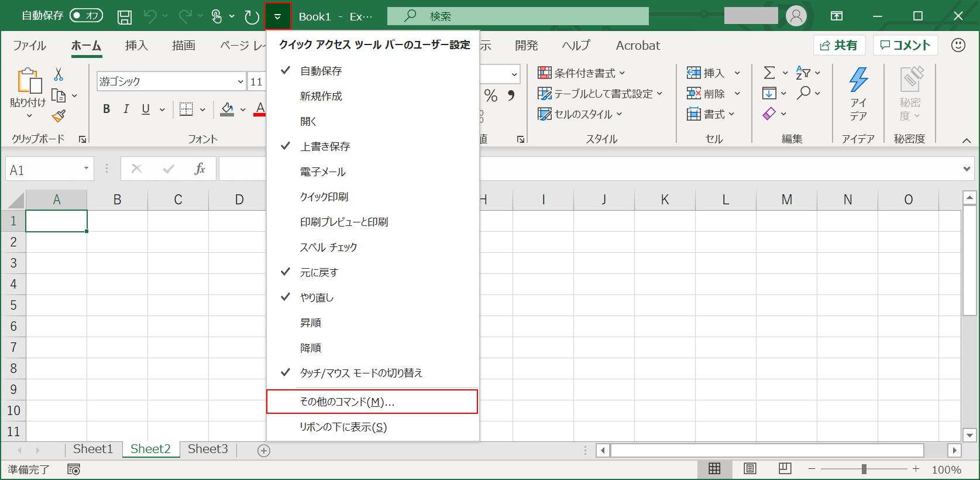
Task: Open the font name 游ゴシック dropdown
Action: tap(240, 81)
